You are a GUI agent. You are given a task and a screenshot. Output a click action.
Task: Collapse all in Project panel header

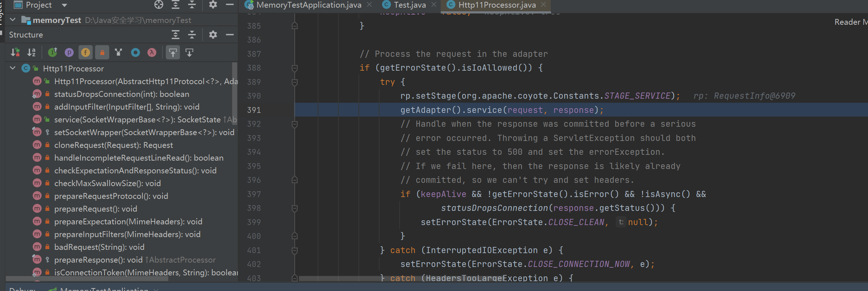coord(192,4)
